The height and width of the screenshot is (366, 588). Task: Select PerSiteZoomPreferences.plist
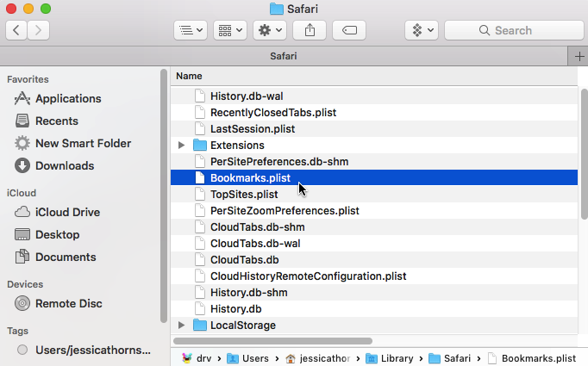tap(374, 211)
